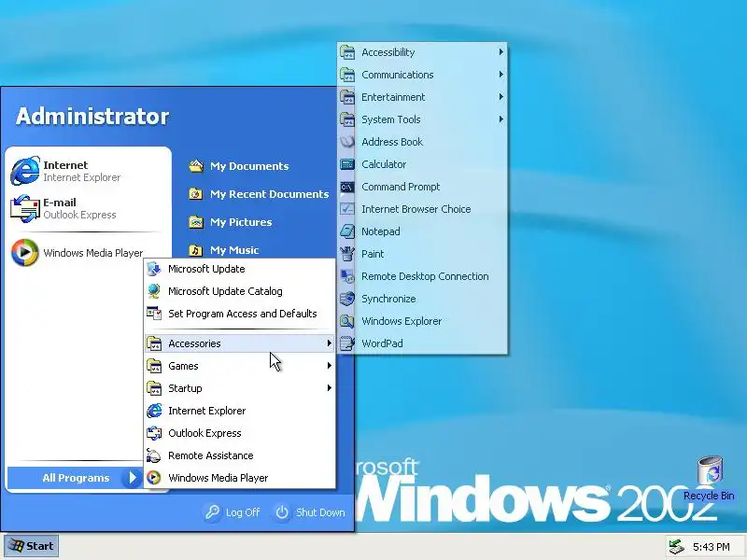Click the Outlook Express E-mail envelope icon
747x560 pixels.
(x=25, y=208)
